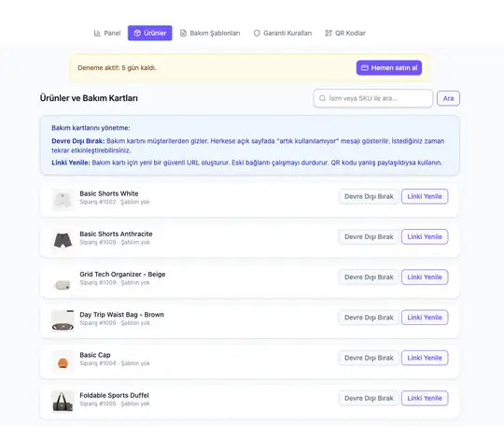
Task: Click Sipariş #1005 text under Sports Duffel
Action: click(x=98, y=404)
